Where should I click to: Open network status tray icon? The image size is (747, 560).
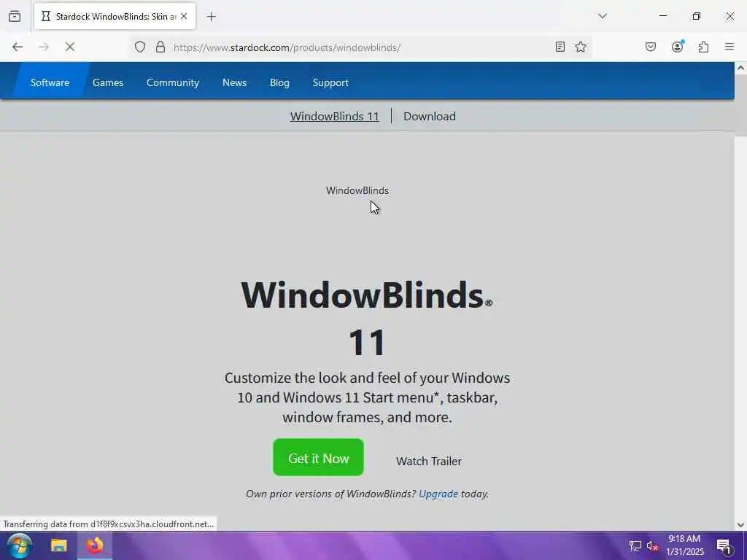point(635,545)
